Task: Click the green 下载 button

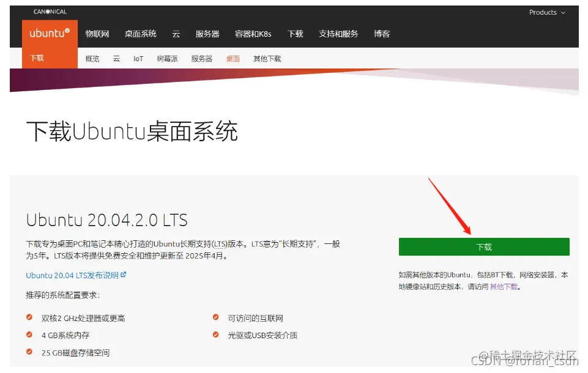Action: tap(484, 246)
